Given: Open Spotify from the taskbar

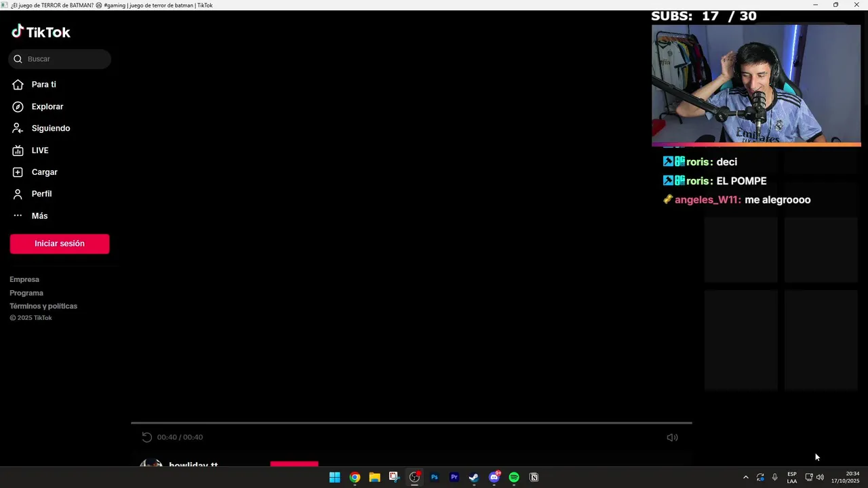Looking at the screenshot, I should coord(514,477).
